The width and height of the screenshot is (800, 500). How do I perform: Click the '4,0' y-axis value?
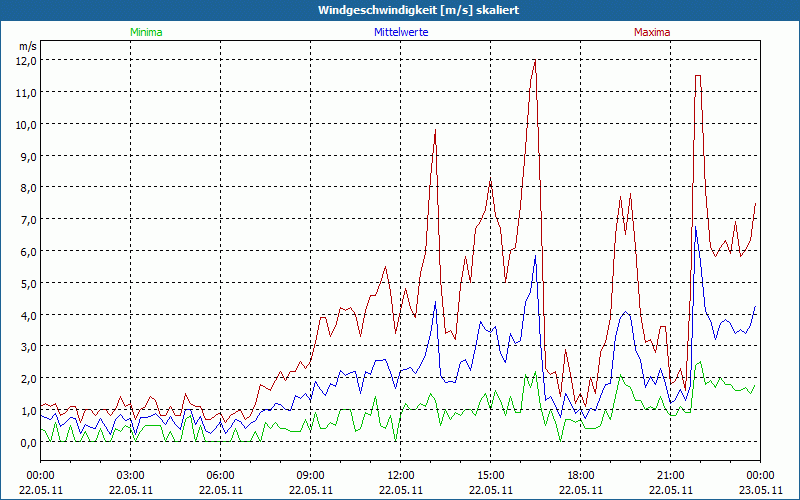pyautogui.click(x=30, y=315)
